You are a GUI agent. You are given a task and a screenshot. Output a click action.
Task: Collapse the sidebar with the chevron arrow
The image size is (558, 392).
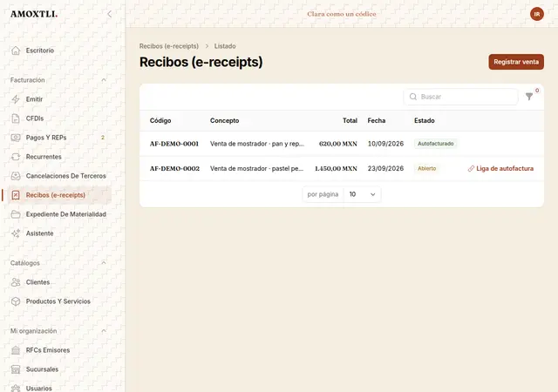(x=109, y=14)
